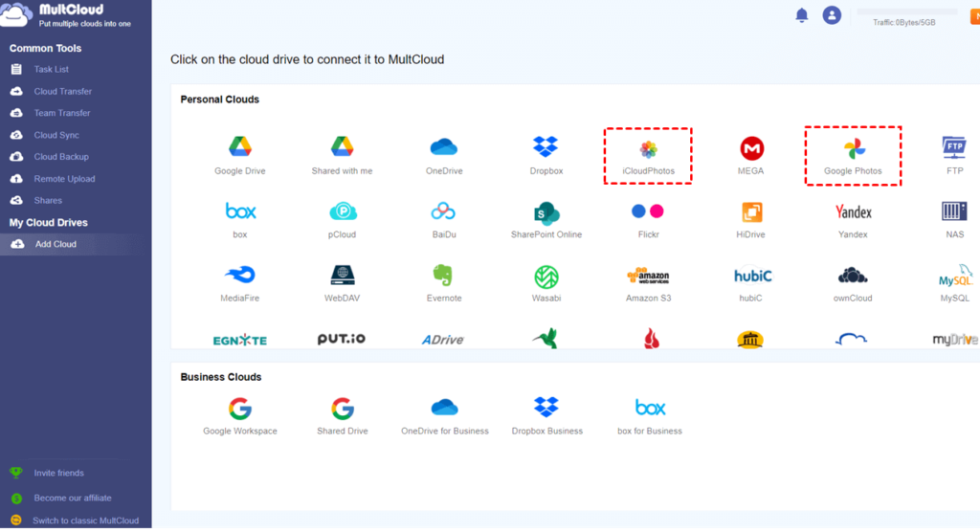Add the Evernote account
The width and height of the screenshot is (980, 532).
pyautogui.click(x=442, y=275)
